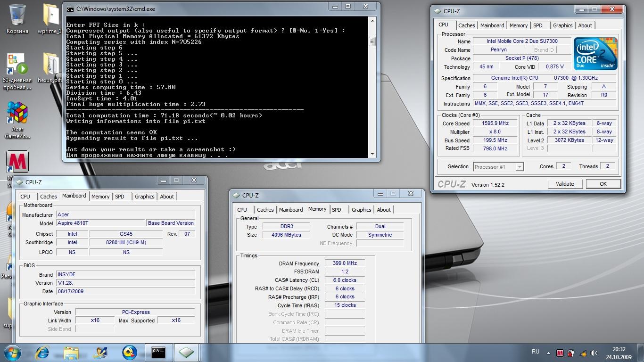Launch Internet Explorer from the taskbar

[42, 353]
